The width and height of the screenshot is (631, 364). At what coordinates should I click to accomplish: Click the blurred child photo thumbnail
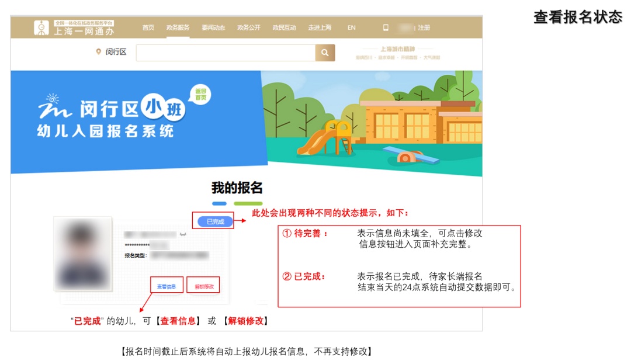pos(83,254)
